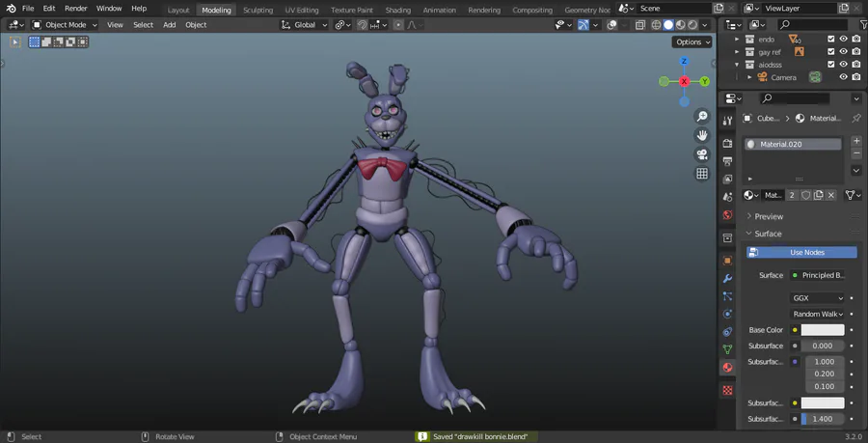Open the Render properties tab icon
The image size is (868, 443).
727,144
